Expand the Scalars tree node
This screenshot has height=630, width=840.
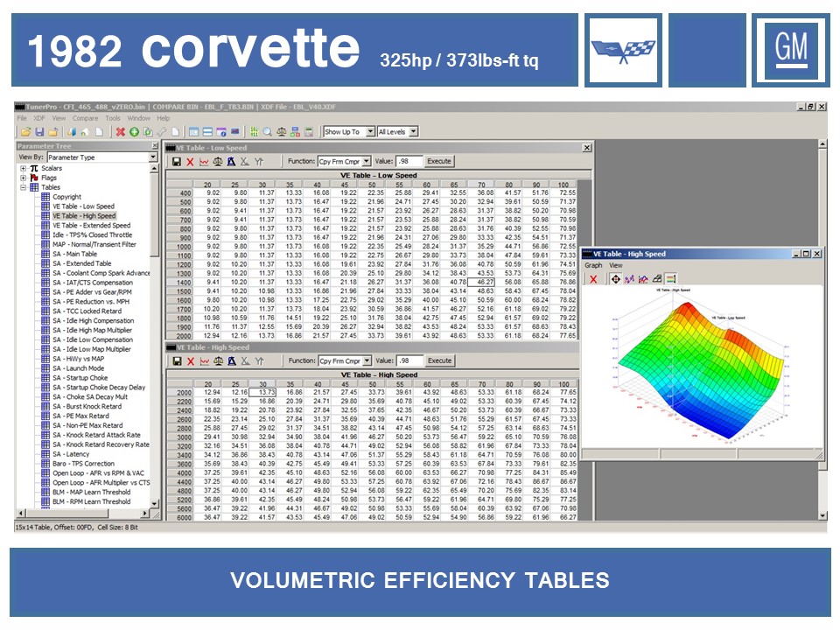(x=23, y=168)
